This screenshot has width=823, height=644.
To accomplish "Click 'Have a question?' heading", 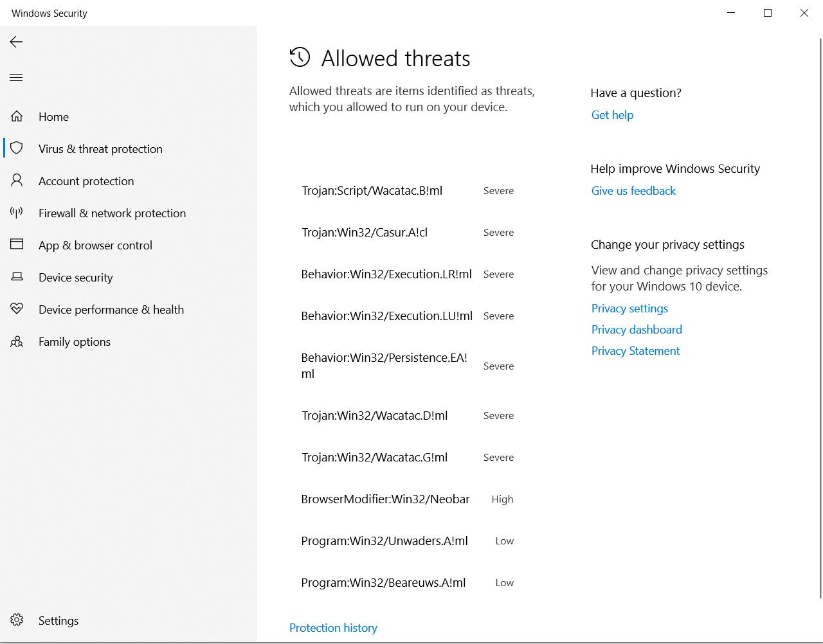I will 636,93.
